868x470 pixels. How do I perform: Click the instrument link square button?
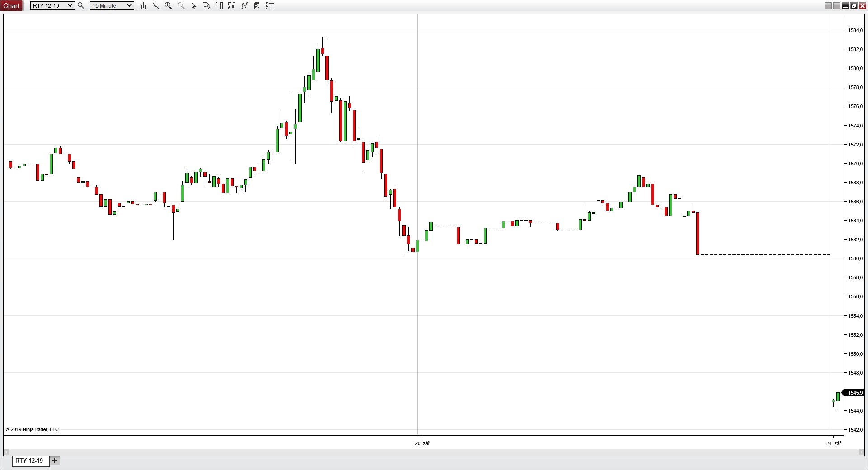coord(828,6)
